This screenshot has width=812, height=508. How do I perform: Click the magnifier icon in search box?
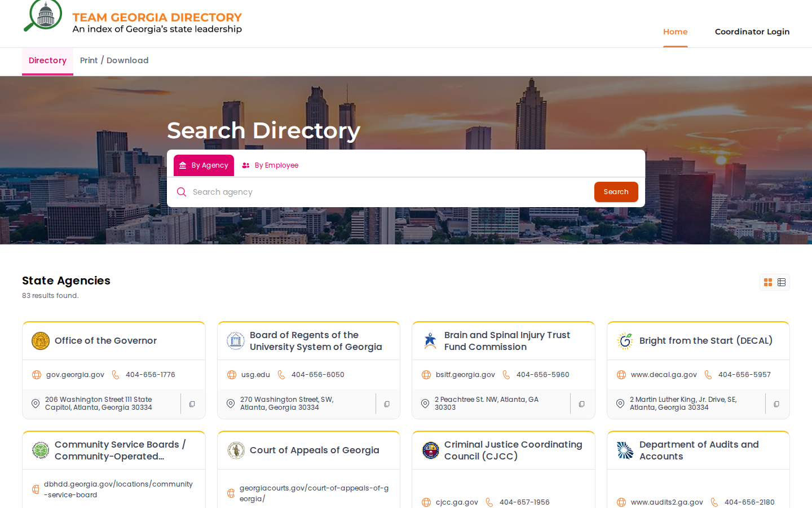point(182,192)
